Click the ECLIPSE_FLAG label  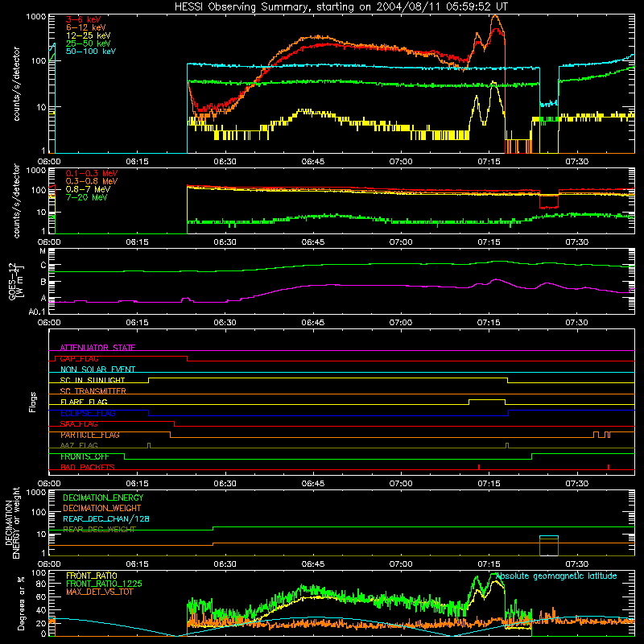tap(88, 413)
